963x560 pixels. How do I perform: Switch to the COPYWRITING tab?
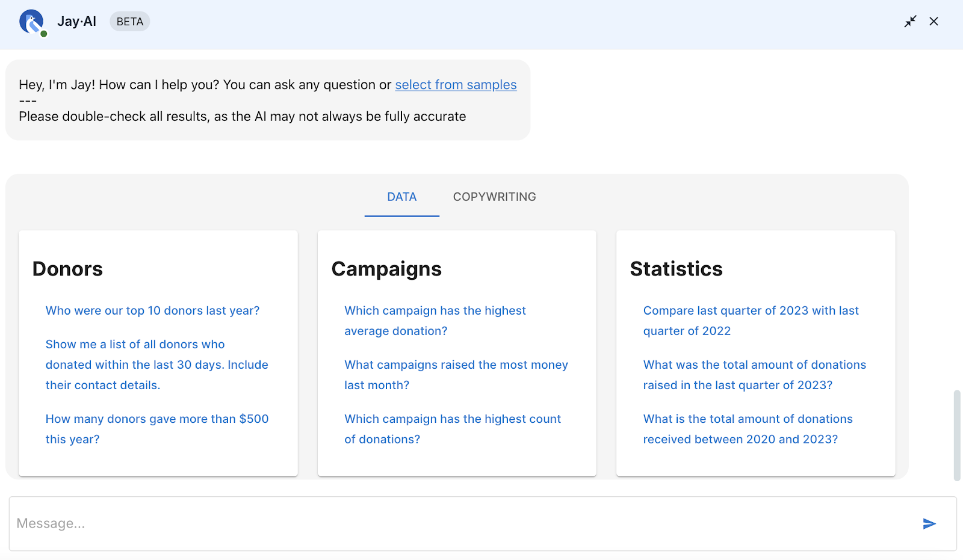[495, 197]
